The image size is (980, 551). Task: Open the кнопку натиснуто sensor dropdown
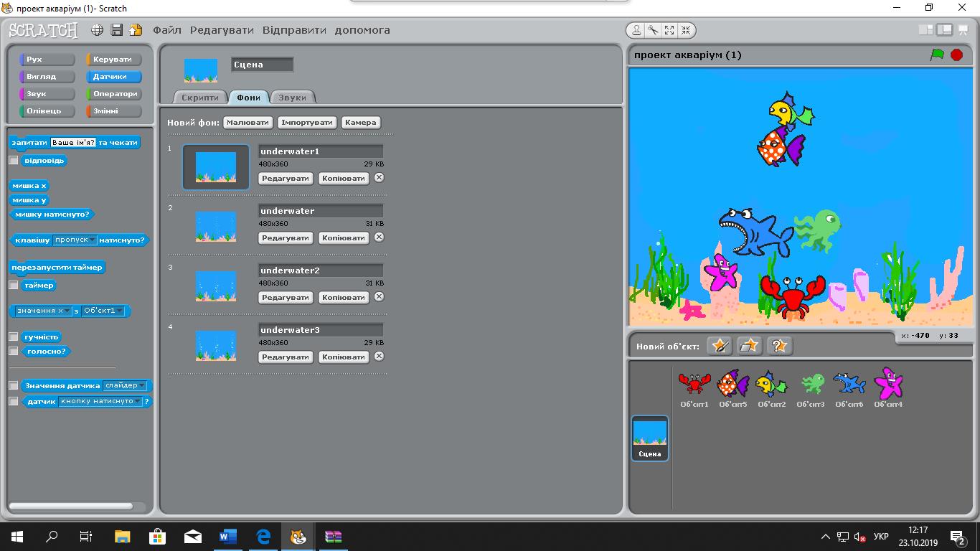(x=100, y=402)
